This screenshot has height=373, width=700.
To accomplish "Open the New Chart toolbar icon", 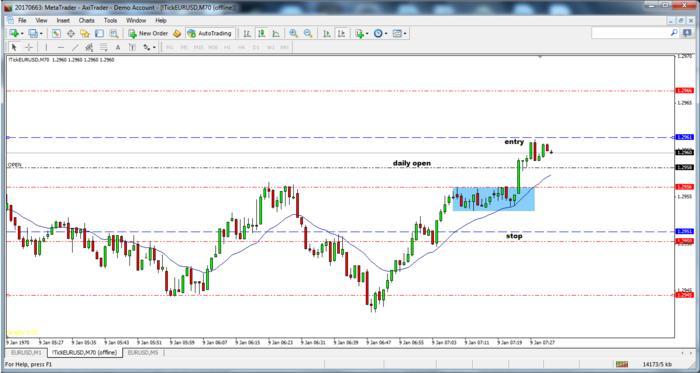I will click(x=14, y=33).
